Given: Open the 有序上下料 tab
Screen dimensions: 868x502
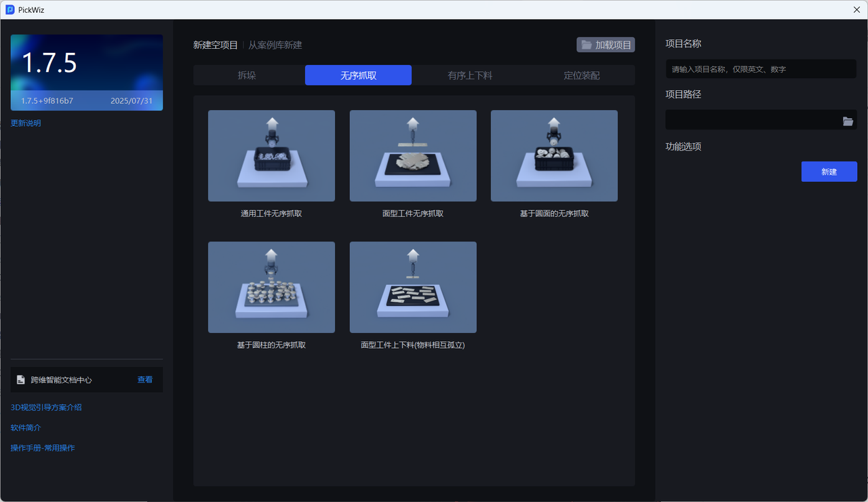Looking at the screenshot, I should tap(470, 75).
